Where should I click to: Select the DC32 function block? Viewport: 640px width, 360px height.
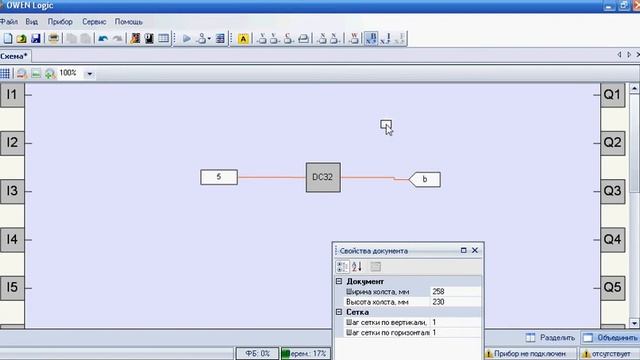[x=323, y=177]
